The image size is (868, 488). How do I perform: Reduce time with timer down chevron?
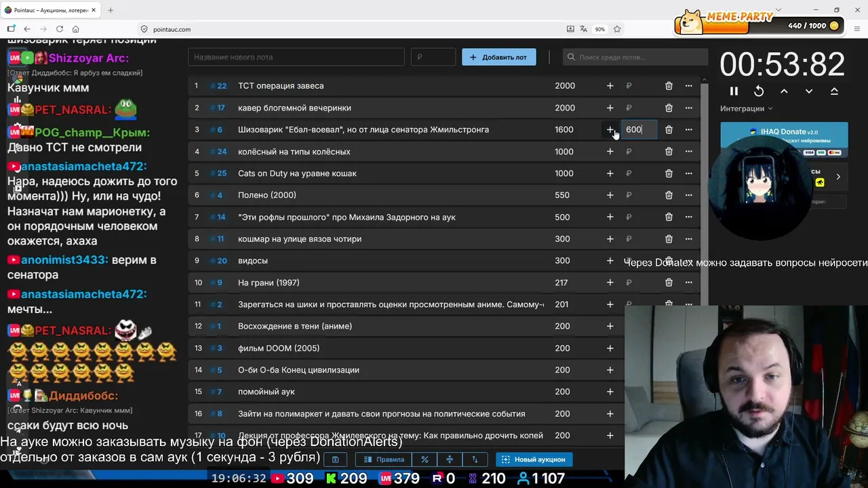[809, 91]
